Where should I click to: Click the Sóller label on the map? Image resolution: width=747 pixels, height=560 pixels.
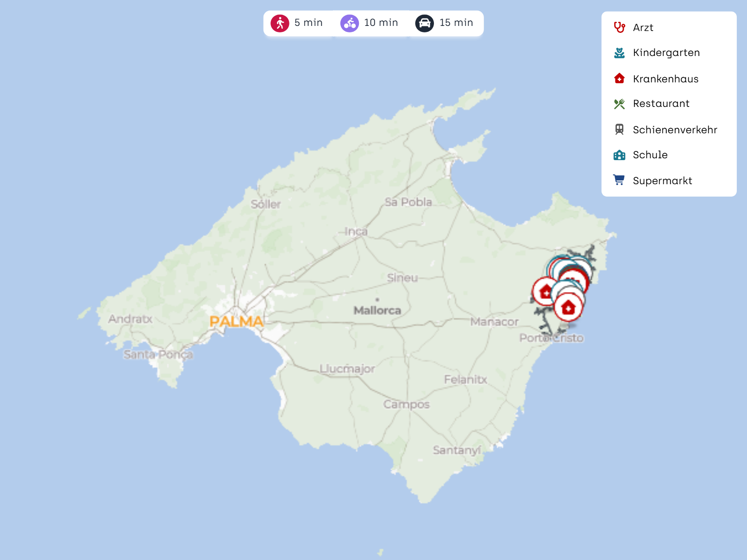tap(266, 204)
